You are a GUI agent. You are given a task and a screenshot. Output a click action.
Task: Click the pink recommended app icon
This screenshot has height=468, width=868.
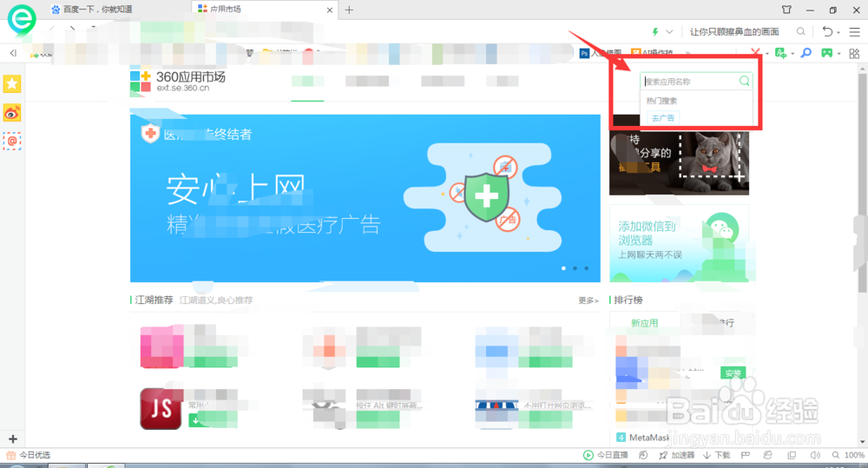[x=161, y=346]
